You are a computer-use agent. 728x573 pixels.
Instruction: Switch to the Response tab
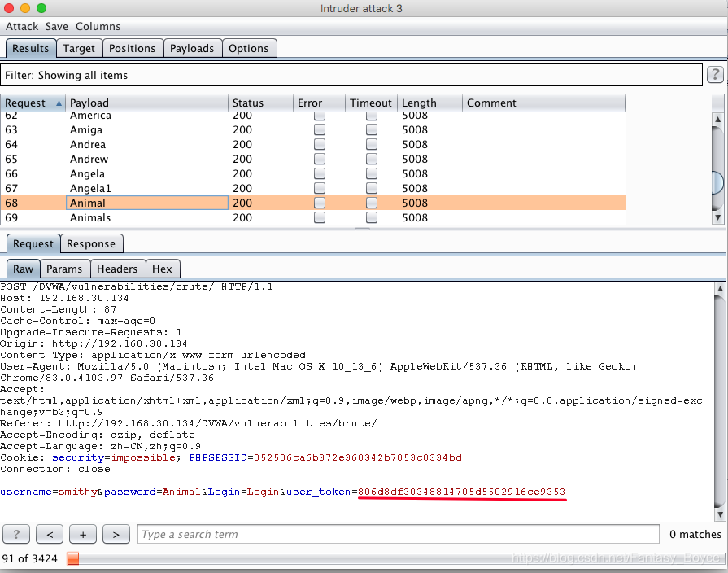click(91, 243)
